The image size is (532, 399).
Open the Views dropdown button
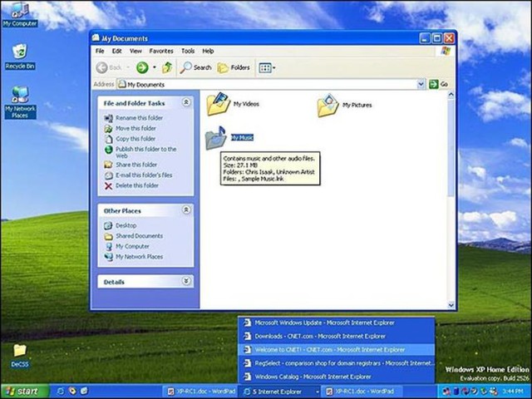[267, 67]
